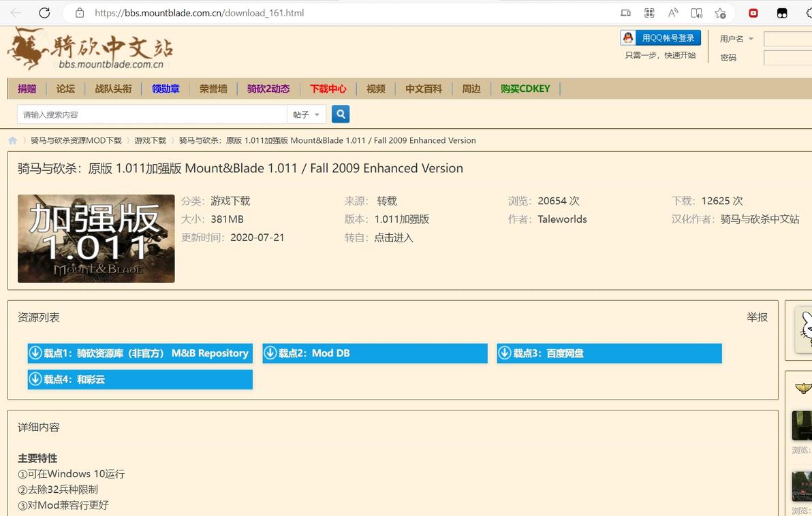Focus the 密码 input box

click(787, 57)
